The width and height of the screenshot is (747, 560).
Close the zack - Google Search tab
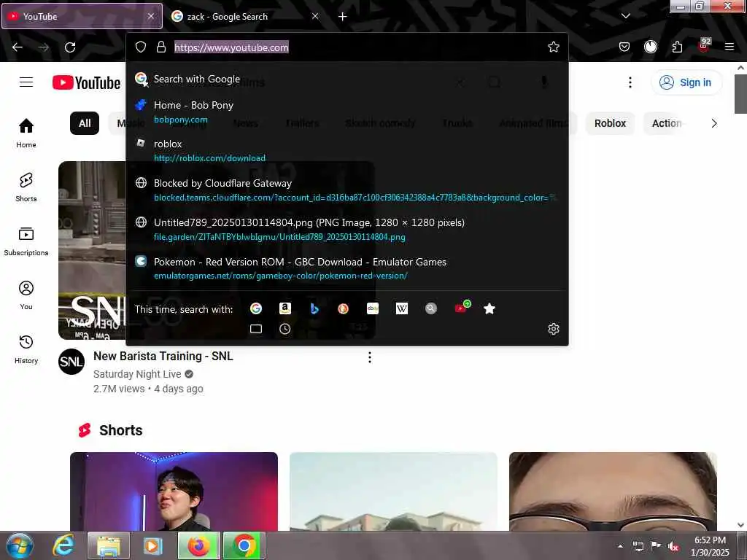[315, 16]
